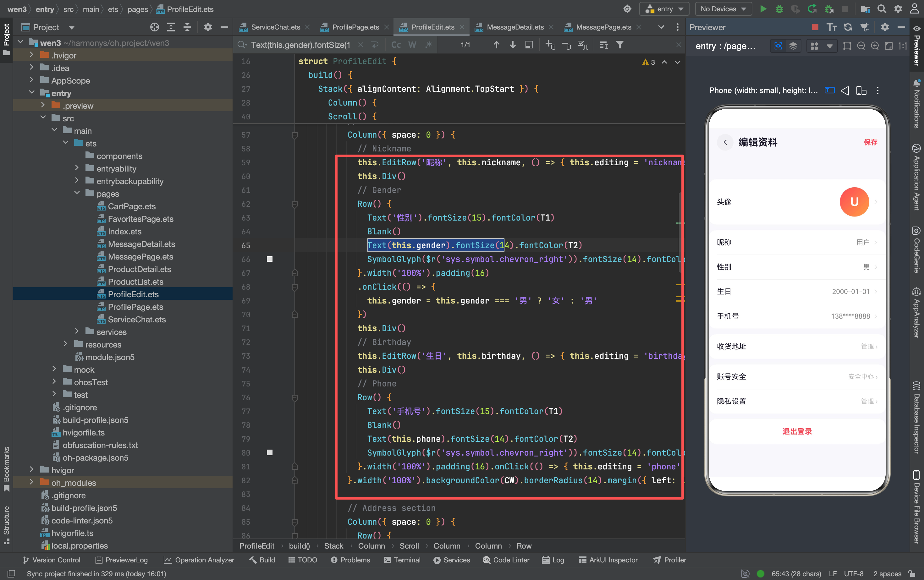
Task: Click 退出登录 in the preview
Action: (797, 432)
